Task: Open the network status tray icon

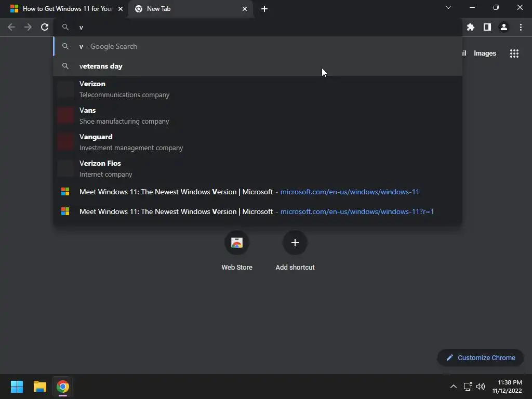Action: tap(468, 387)
